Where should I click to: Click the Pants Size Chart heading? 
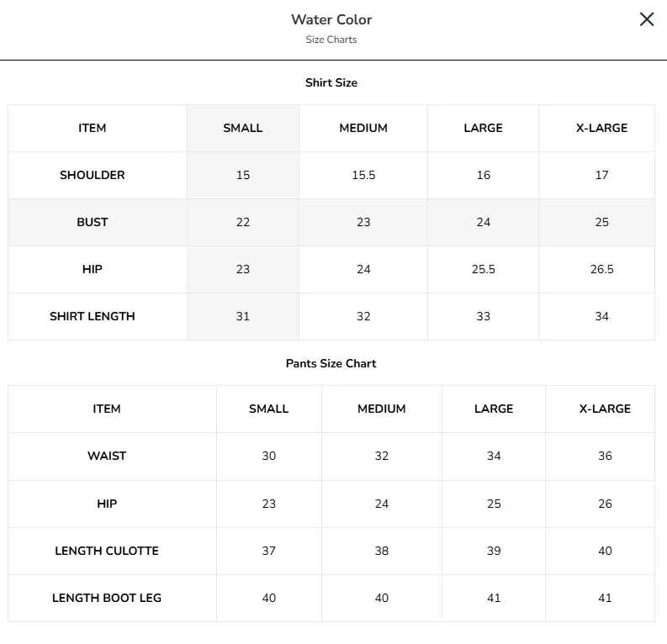331,363
